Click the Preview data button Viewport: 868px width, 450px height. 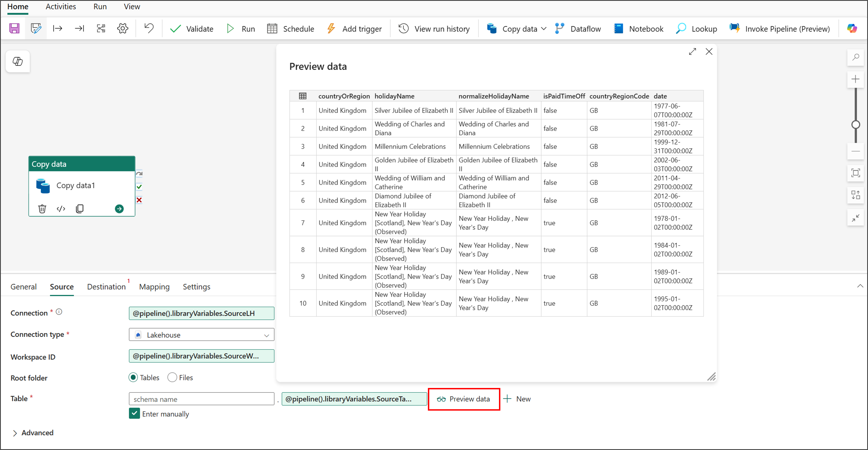(464, 399)
